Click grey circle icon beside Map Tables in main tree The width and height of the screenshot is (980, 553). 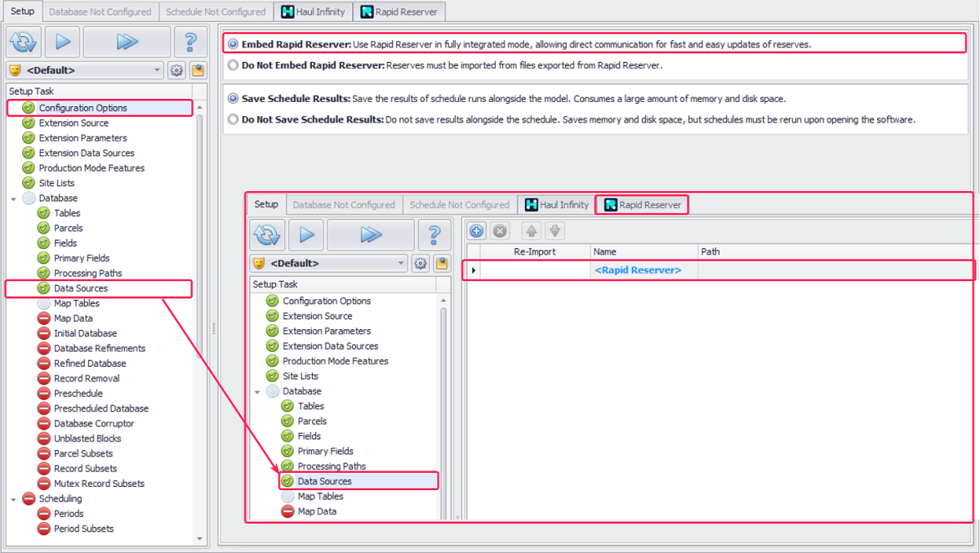(43, 304)
